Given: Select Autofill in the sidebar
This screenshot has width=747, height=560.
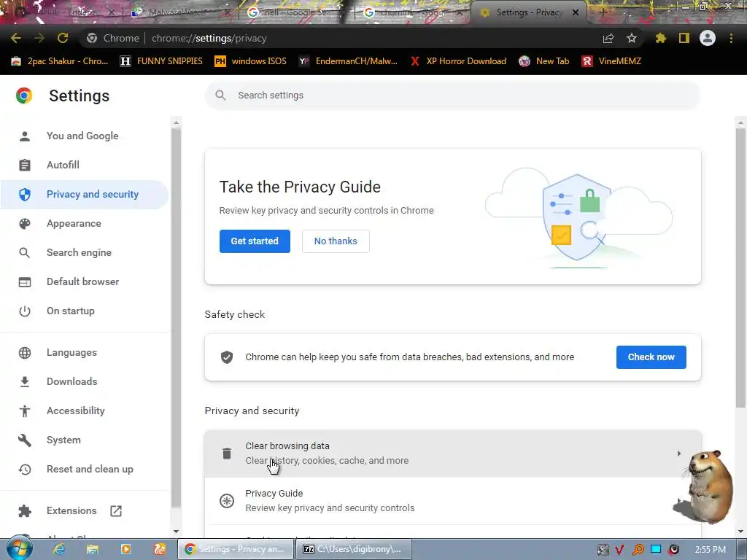Looking at the screenshot, I should 85,165.
